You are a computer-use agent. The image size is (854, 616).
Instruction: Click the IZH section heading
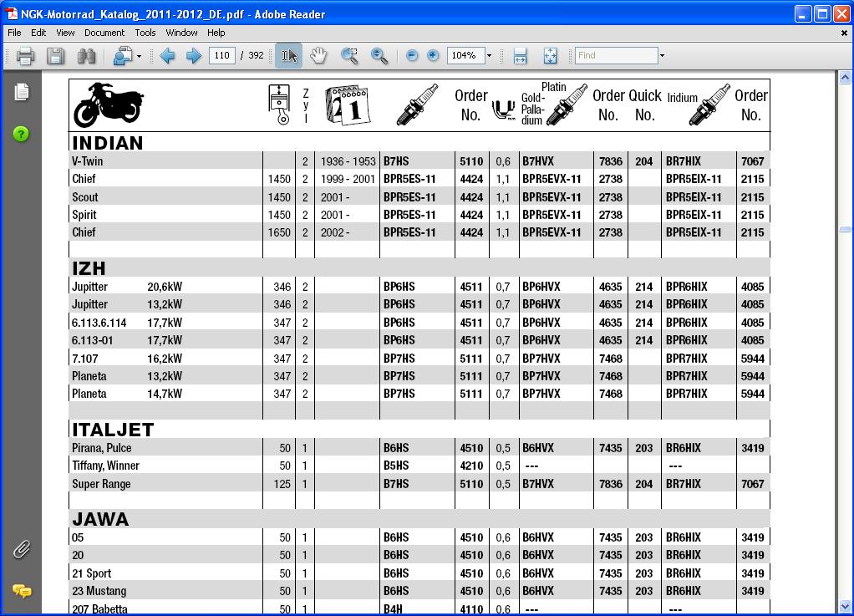pyautogui.click(x=89, y=268)
